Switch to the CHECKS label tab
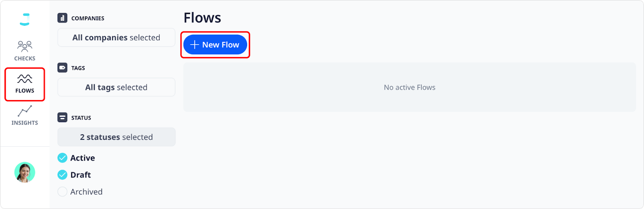Screen dimensions: 644x209 pyautogui.click(x=25, y=58)
